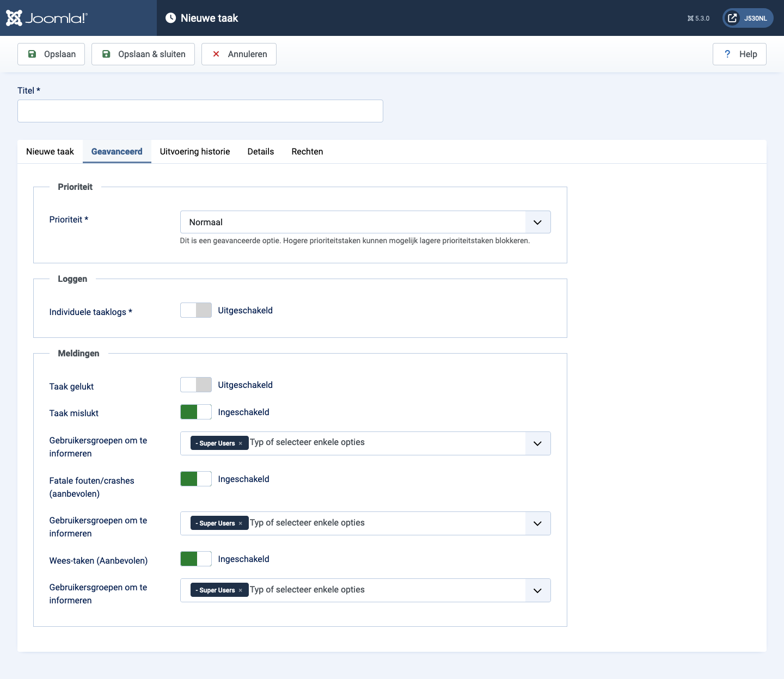
Task: Open the Uitvoering historie tab
Action: tap(195, 151)
